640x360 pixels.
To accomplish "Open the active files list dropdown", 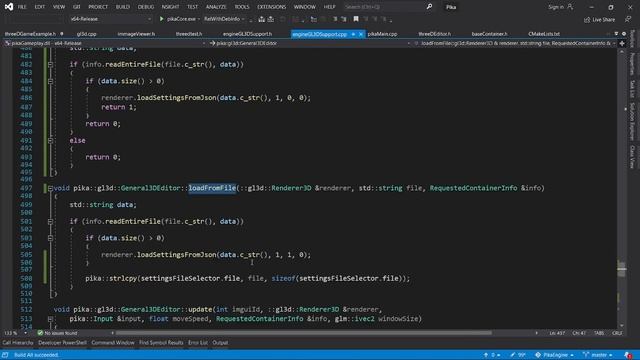I will (x=616, y=34).
